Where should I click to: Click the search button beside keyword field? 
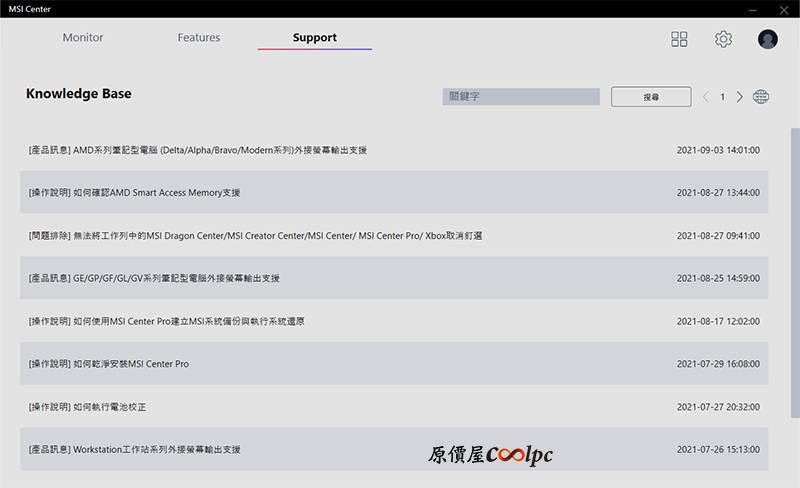click(x=651, y=96)
